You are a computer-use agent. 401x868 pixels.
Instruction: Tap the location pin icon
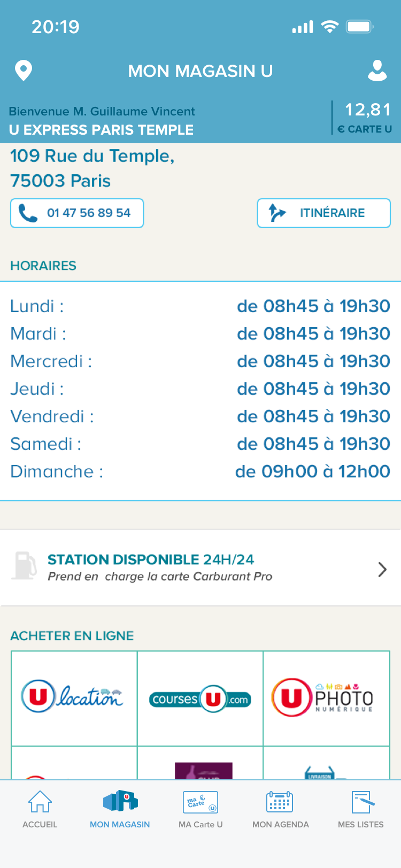click(x=24, y=71)
